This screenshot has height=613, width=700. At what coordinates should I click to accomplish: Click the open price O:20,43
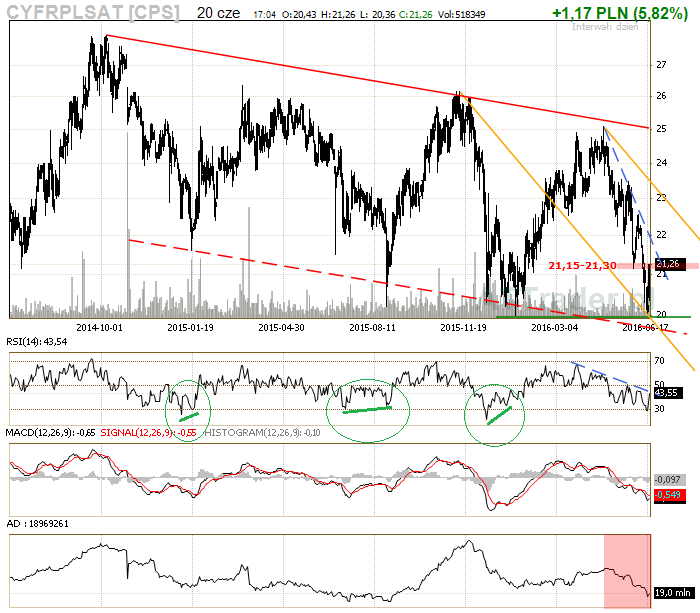pyautogui.click(x=299, y=15)
